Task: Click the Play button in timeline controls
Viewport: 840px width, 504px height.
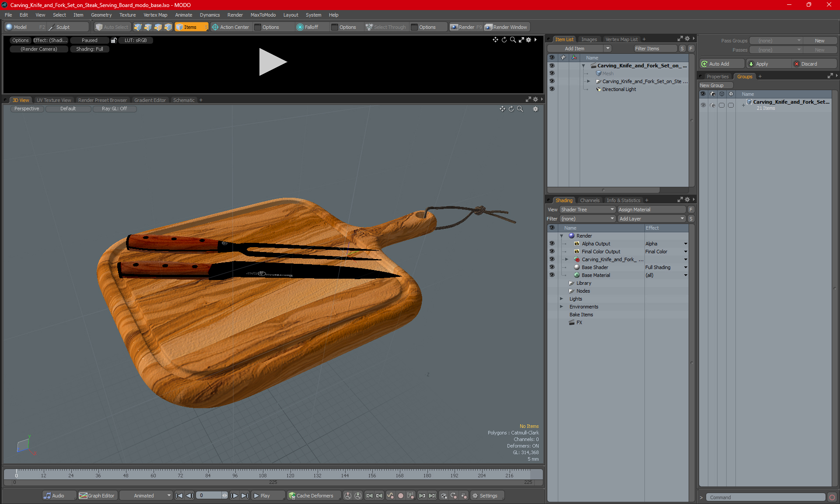Action: (x=267, y=496)
